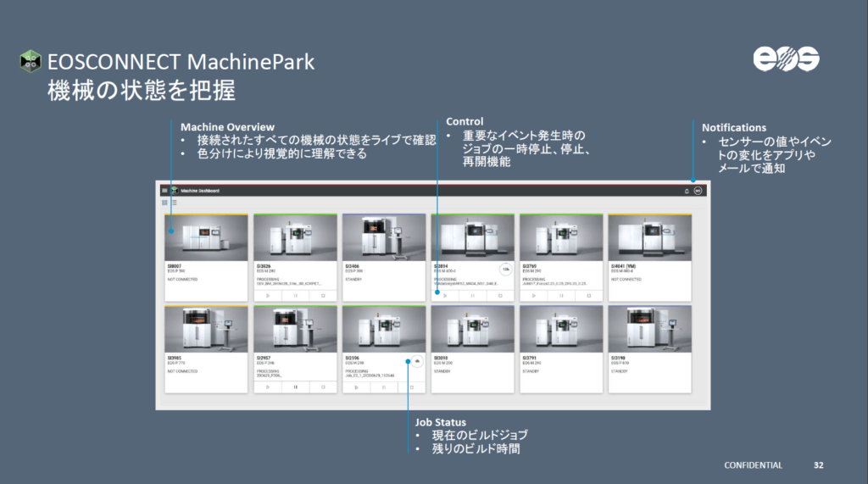Start the job on machine SI3026
This screenshot has width=868, height=484.
[x=268, y=296]
